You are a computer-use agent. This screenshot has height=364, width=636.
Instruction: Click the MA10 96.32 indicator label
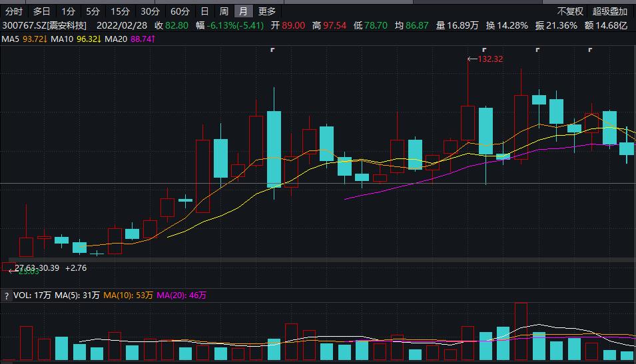[75, 40]
